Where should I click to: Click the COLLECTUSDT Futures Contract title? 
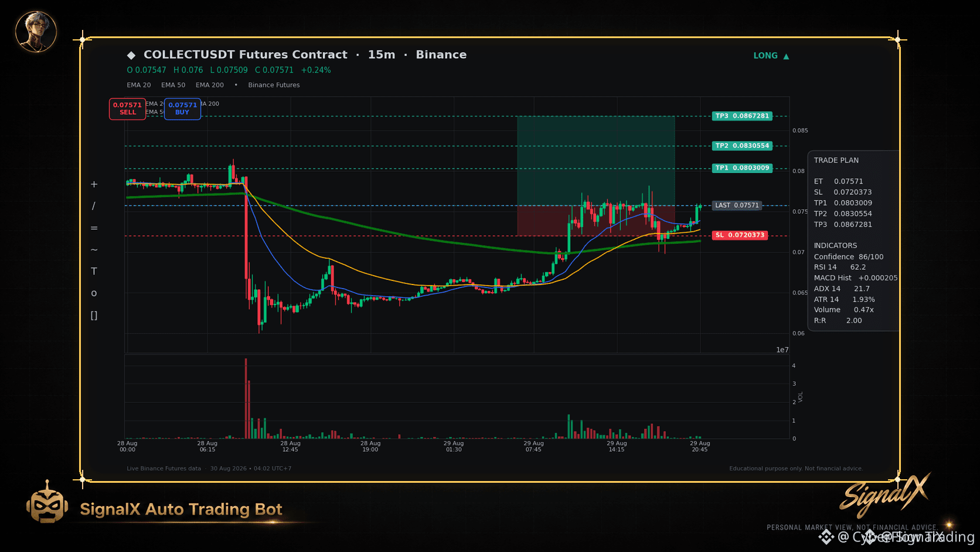point(246,55)
